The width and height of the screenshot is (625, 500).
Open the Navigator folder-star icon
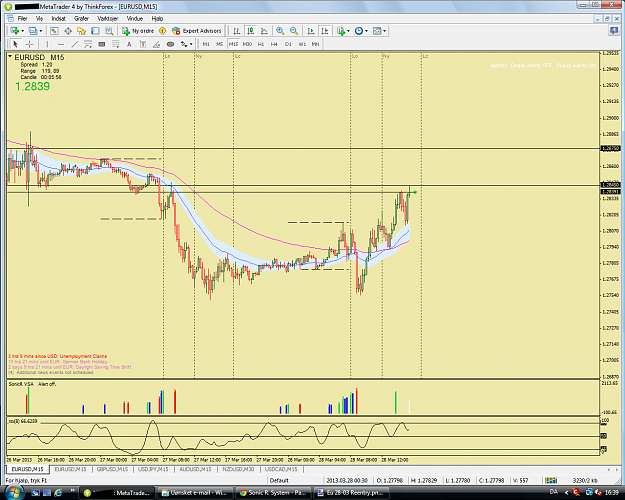(x=82, y=31)
